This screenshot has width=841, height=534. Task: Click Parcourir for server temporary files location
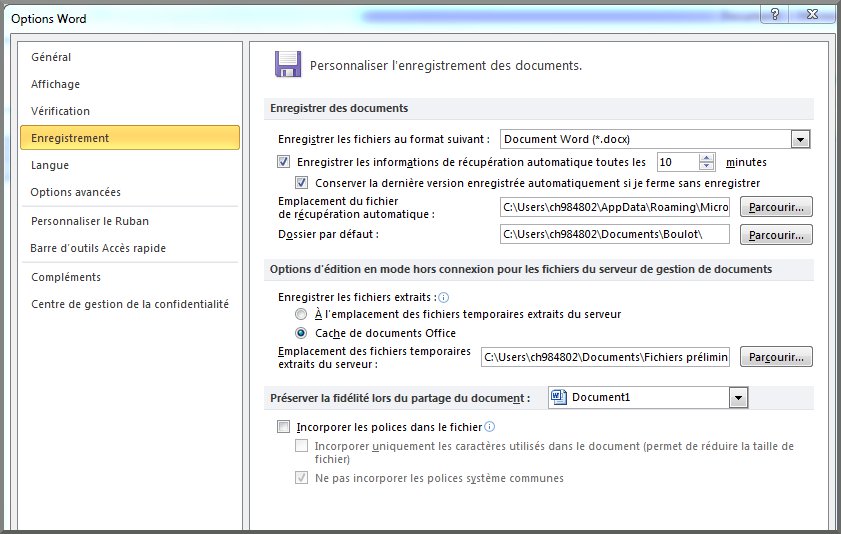(x=776, y=357)
